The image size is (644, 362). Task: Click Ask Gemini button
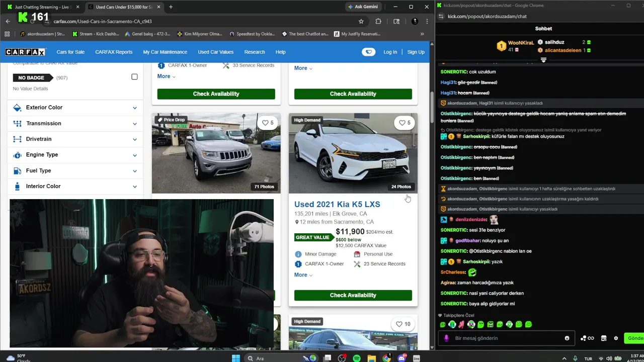coord(362,7)
